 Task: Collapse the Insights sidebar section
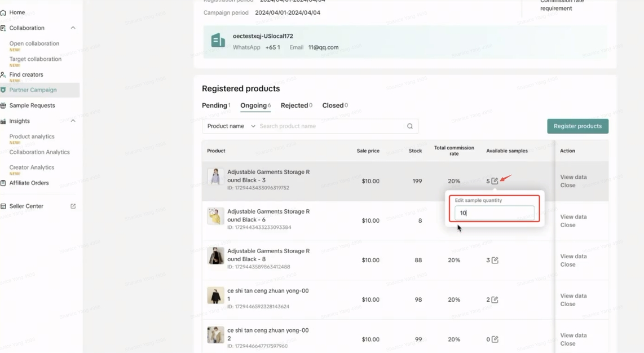[73, 121]
